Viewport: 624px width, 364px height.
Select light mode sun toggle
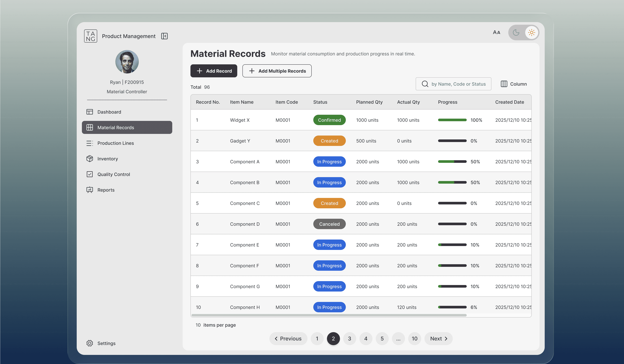tap(531, 32)
